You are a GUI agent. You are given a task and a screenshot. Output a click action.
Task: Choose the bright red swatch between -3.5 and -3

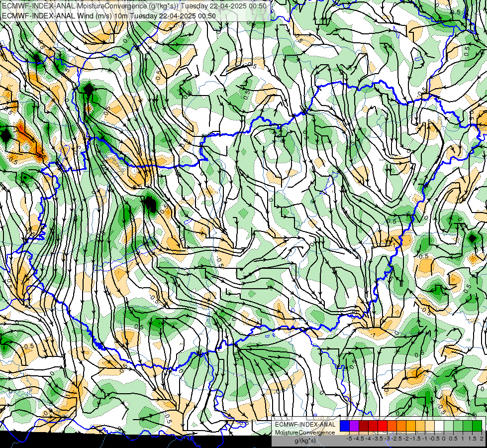tap(383, 426)
